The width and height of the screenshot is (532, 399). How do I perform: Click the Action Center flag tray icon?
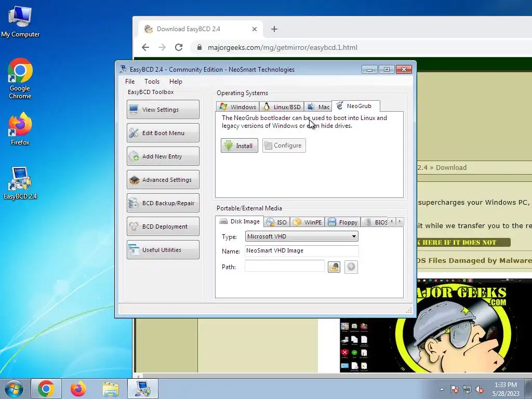click(x=454, y=390)
